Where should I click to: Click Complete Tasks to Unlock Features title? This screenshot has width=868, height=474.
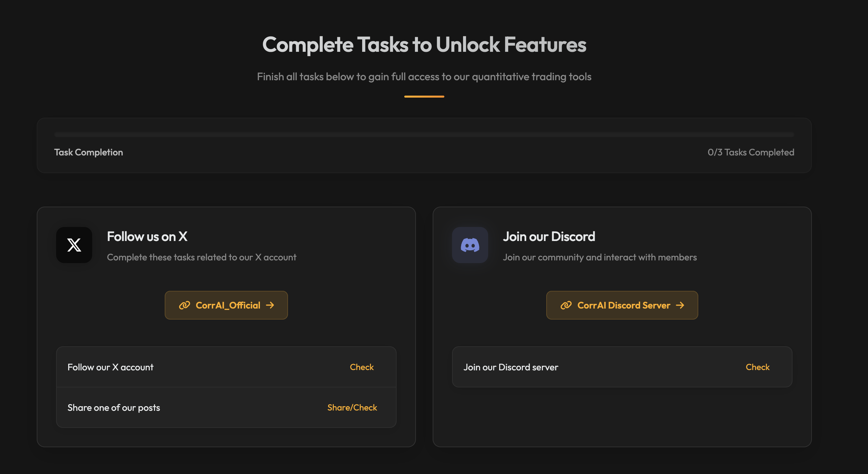tap(424, 44)
